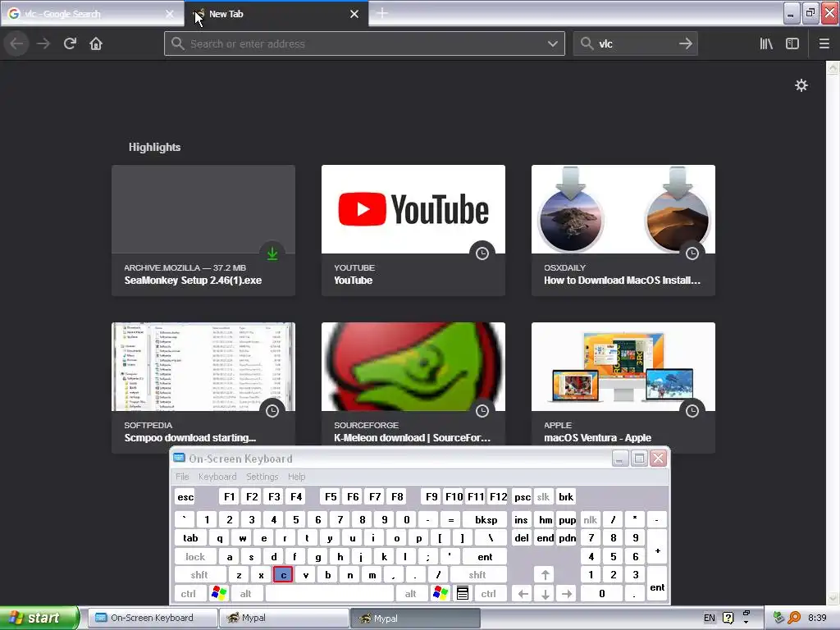Click the highlighted c key
Viewport: 840px width, 630px height.
tap(283, 575)
